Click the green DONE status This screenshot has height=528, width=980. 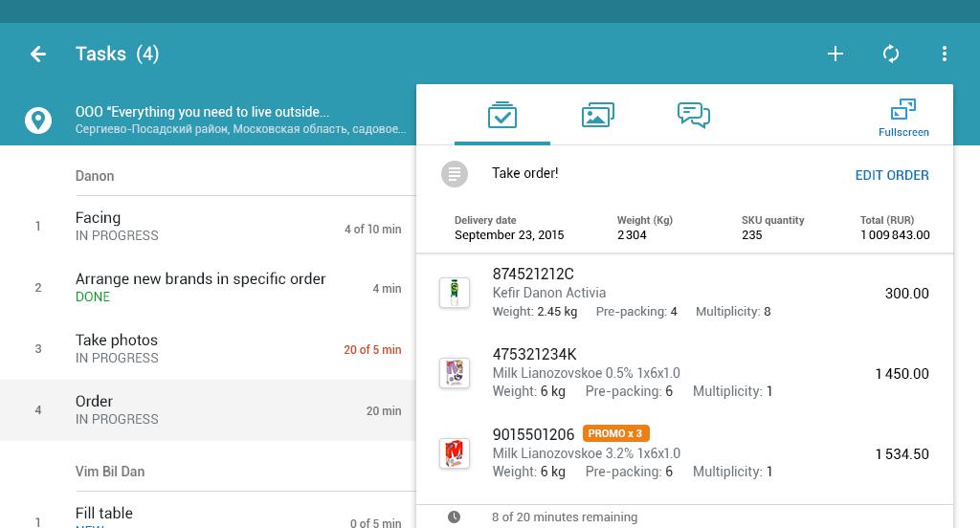(93, 297)
